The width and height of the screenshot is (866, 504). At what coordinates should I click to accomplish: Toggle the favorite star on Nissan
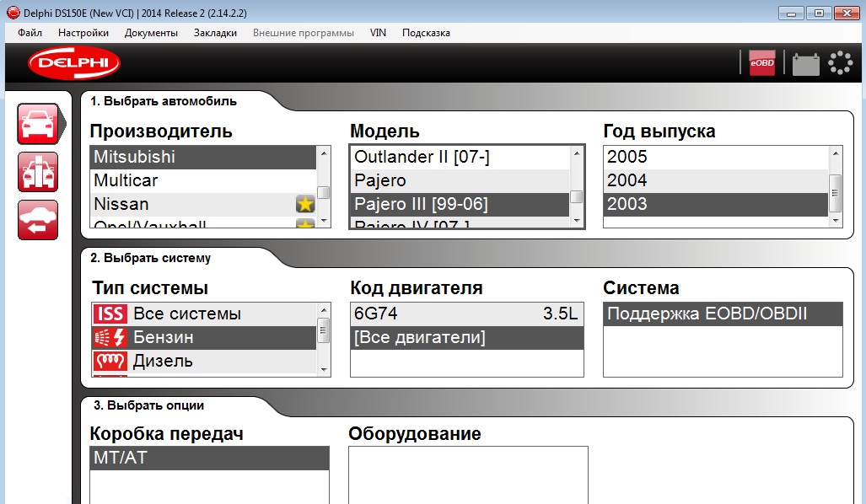point(305,204)
